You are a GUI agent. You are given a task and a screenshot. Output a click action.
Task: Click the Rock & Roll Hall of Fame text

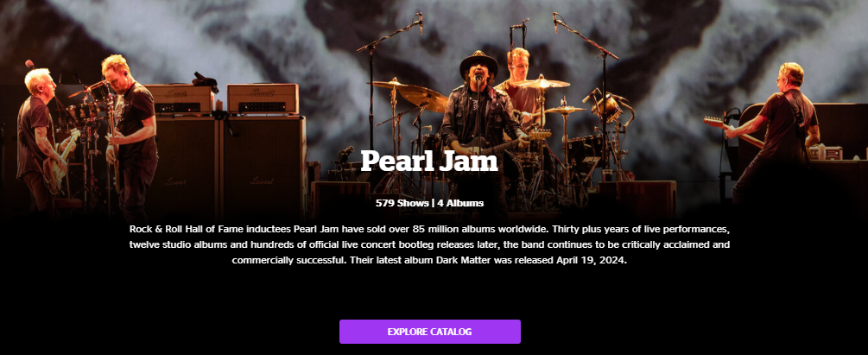coord(187,229)
